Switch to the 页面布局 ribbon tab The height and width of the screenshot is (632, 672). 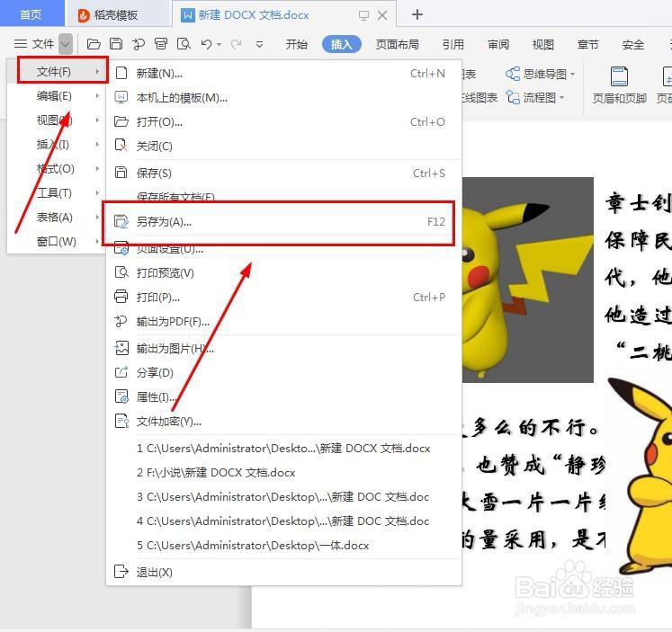pyautogui.click(x=398, y=44)
